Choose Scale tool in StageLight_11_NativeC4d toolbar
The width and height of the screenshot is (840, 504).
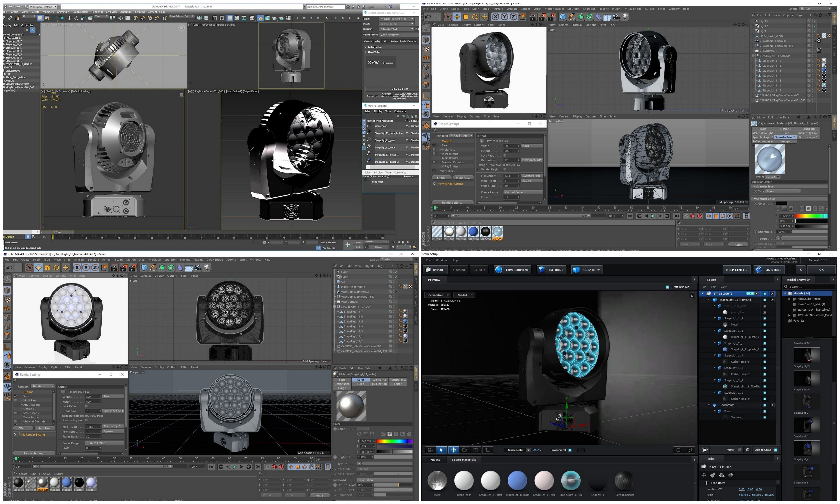tap(47, 268)
